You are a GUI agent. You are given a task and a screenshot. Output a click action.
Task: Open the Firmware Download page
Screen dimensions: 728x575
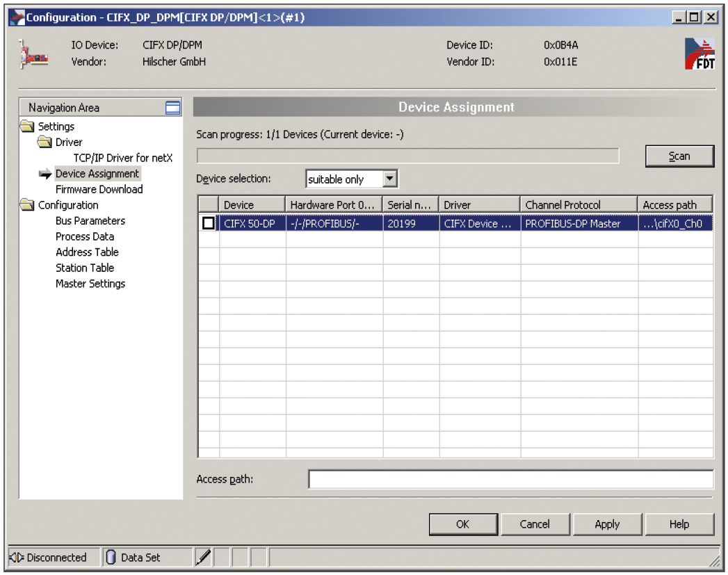[99, 189]
